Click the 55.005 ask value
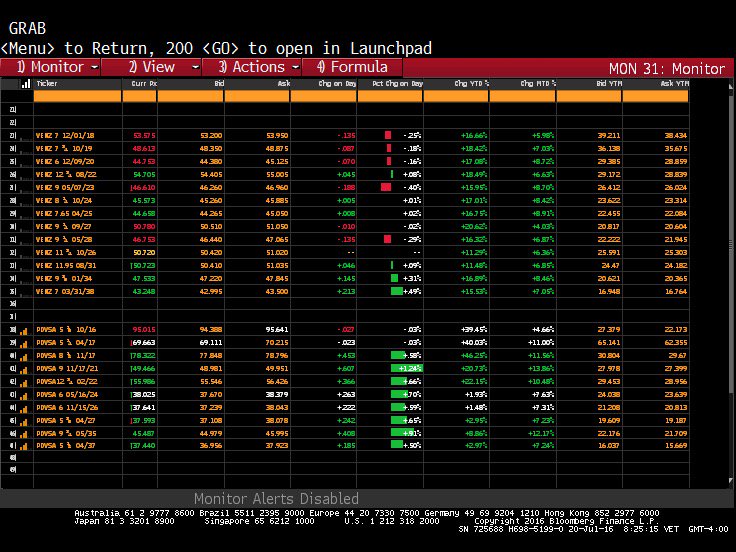 coord(277,175)
